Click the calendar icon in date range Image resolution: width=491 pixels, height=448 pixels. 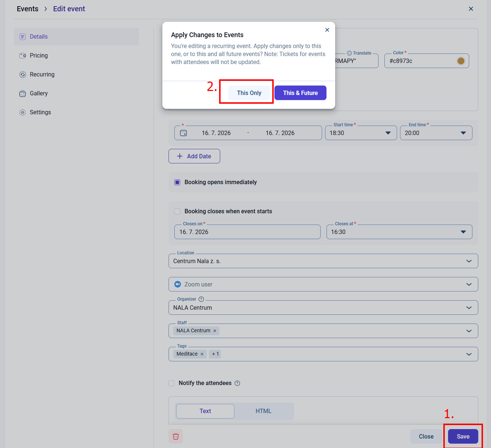tap(183, 133)
